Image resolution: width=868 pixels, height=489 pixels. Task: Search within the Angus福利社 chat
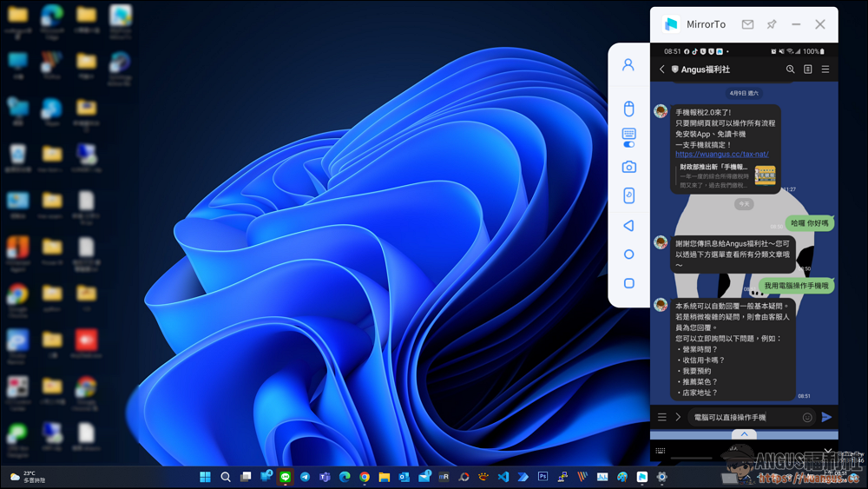791,69
